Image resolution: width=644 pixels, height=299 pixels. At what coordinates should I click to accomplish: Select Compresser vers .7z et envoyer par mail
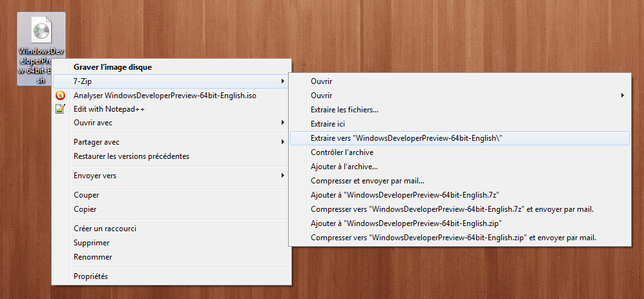[x=452, y=209]
